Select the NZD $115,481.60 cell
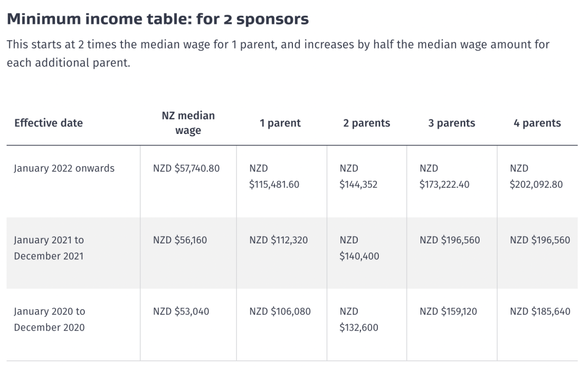Viewport: 588px width, 374px height. pyautogui.click(x=274, y=176)
